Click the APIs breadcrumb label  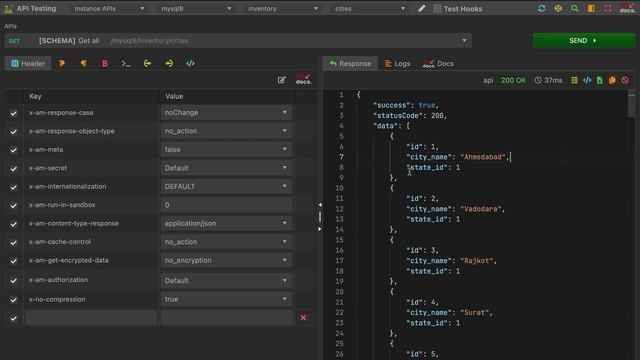pyautogui.click(x=11, y=26)
